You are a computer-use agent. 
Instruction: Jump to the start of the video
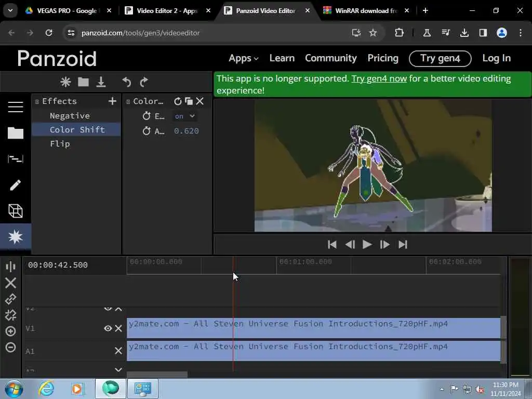pos(332,245)
